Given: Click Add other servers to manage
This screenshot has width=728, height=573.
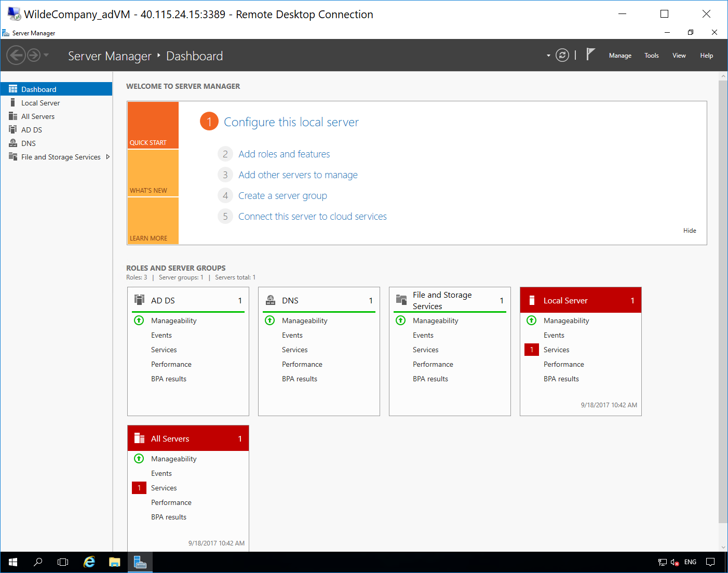Looking at the screenshot, I should point(298,175).
